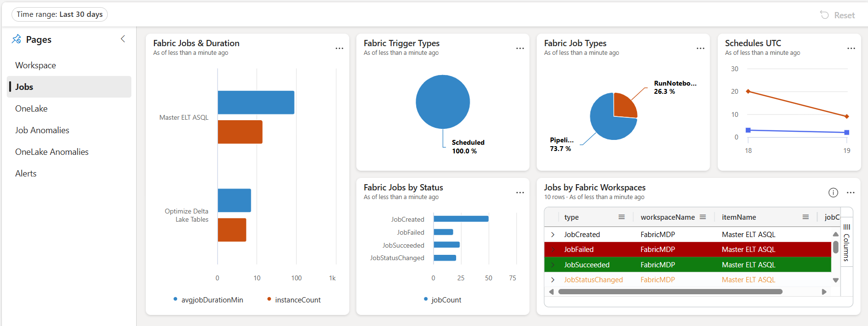Collapse the Pages navigation pane
The width and height of the screenshot is (868, 326).
pyautogui.click(x=123, y=39)
